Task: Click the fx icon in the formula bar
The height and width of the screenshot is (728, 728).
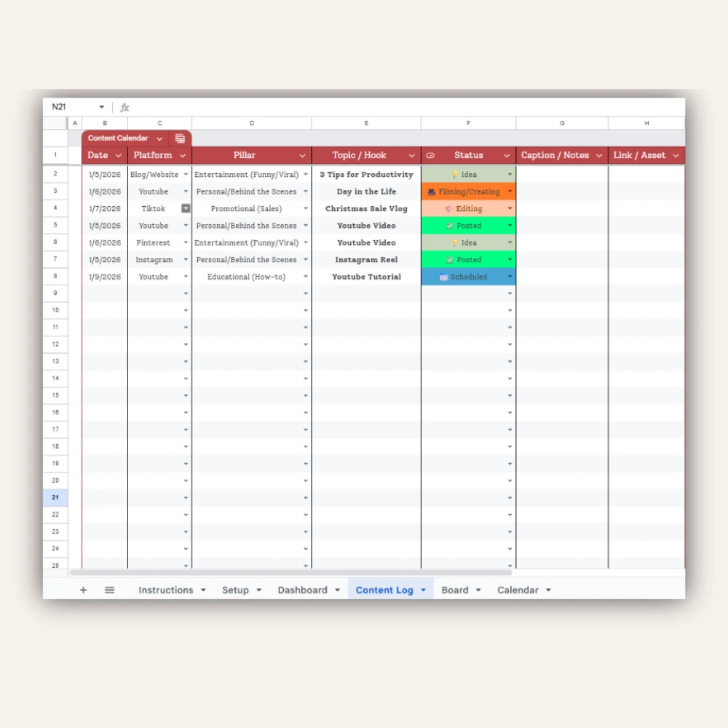Action: (124, 106)
